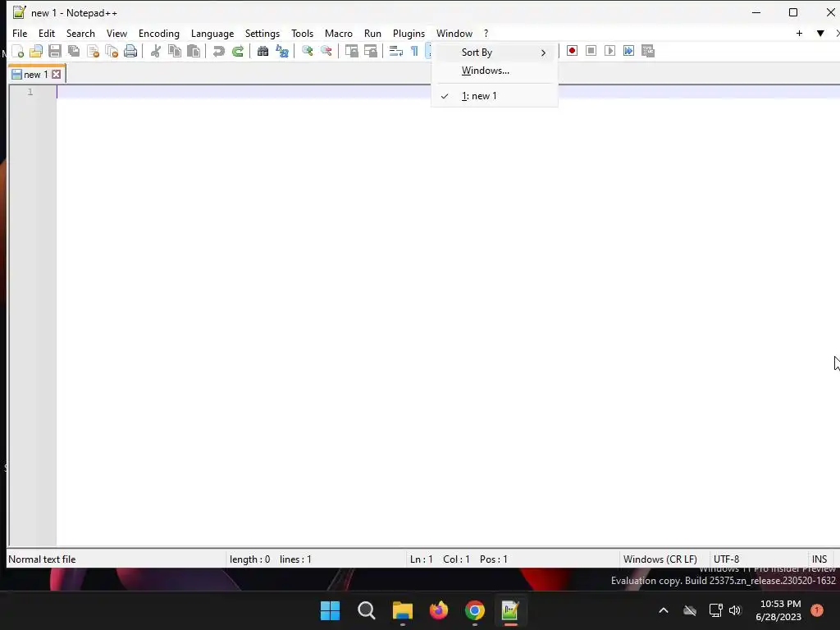The image size is (840, 630).
Task: Click the Close All toolbar icon
Action: click(x=112, y=52)
